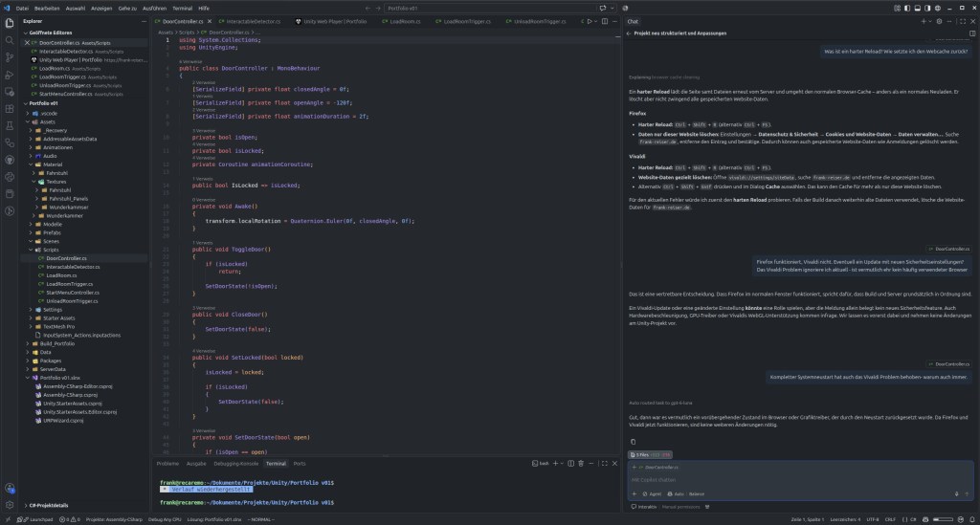
Task: Click the UTF-8 encoding in status bar
Action: [872, 519]
